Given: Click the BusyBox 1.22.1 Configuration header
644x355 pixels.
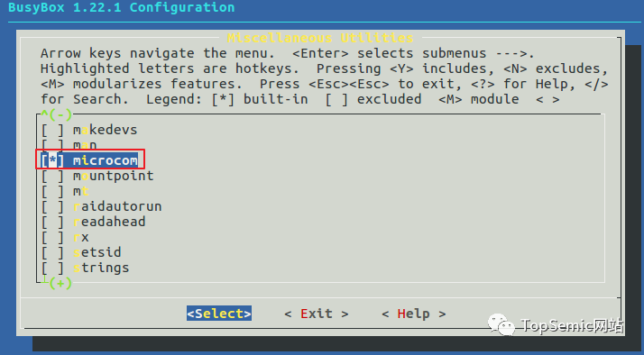Looking at the screenshot, I should click(122, 7).
